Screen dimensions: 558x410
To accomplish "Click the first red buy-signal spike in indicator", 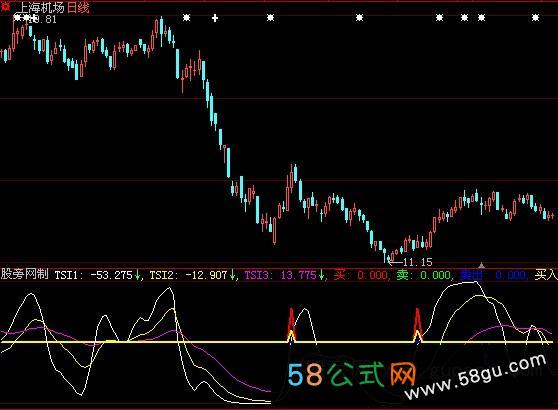I will pyautogui.click(x=291, y=325).
